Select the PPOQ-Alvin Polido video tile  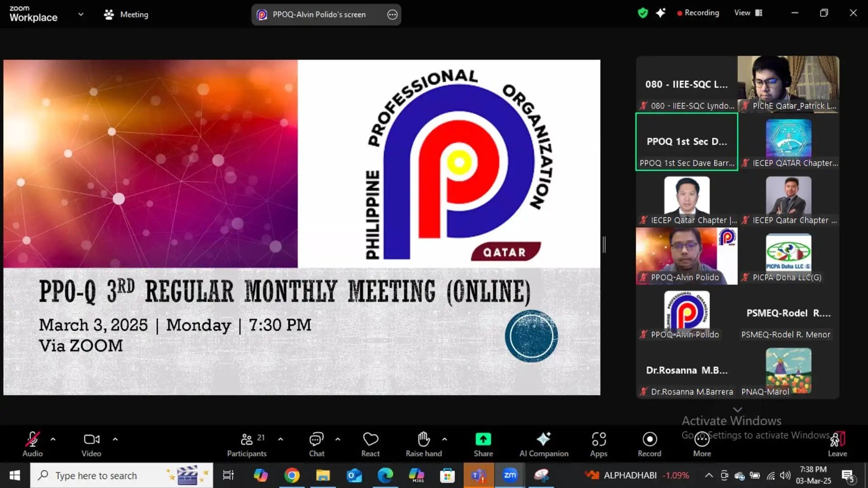[x=687, y=256]
